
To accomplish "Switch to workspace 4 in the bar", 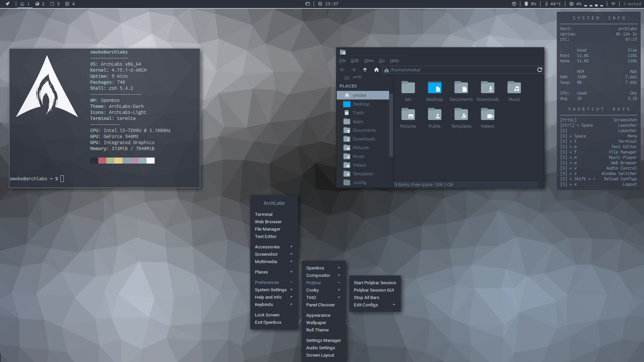I will (70, 4).
